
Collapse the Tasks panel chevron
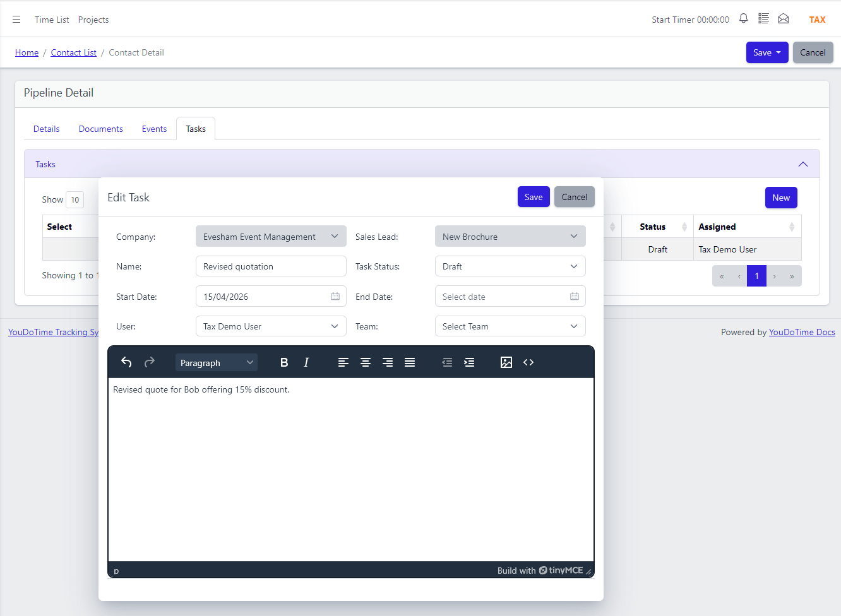pos(803,164)
